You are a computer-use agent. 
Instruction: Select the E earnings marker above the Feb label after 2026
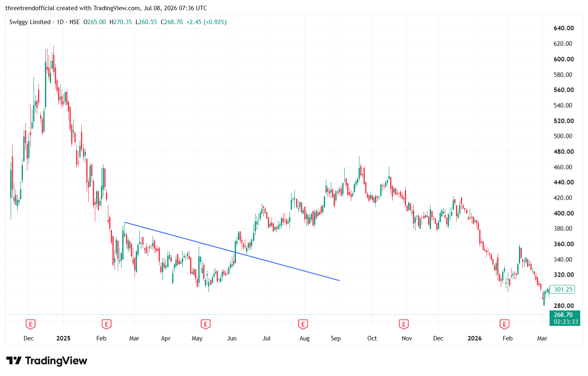point(504,325)
